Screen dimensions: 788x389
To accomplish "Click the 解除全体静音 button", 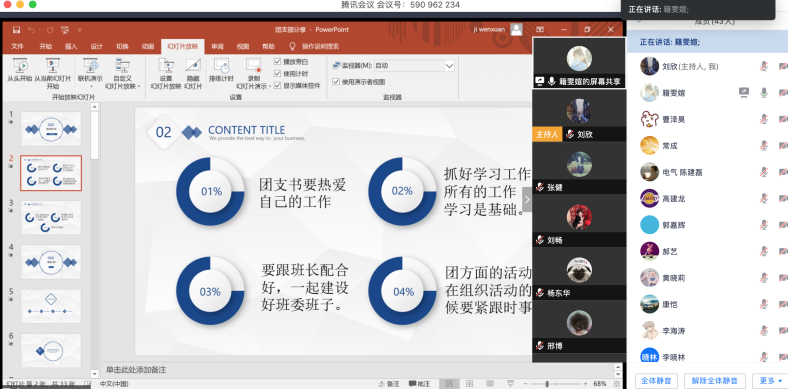I will pos(715,381).
